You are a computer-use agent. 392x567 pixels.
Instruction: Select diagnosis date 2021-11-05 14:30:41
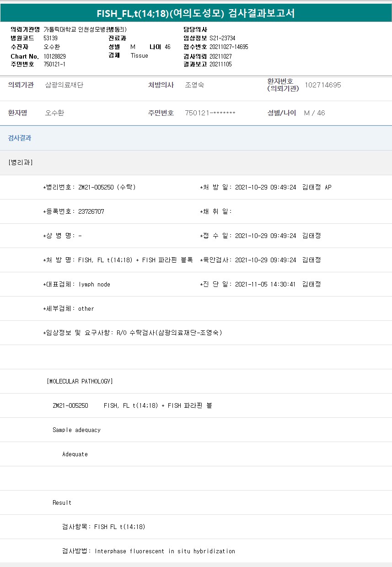click(x=265, y=284)
